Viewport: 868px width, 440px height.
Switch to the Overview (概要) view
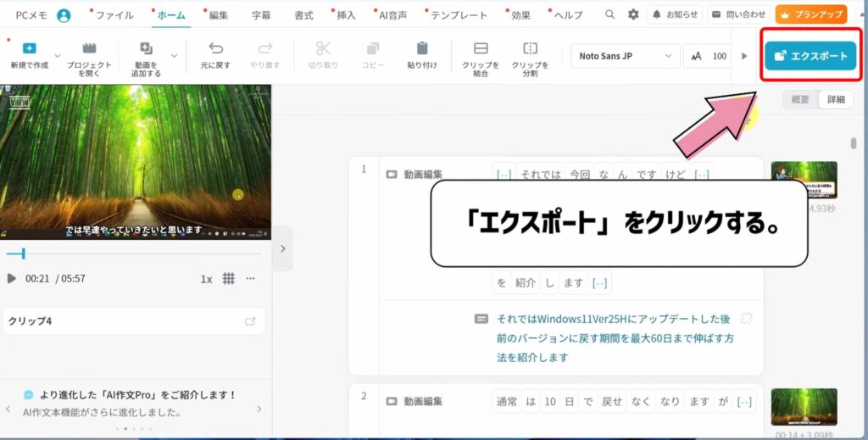pyautogui.click(x=799, y=99)
